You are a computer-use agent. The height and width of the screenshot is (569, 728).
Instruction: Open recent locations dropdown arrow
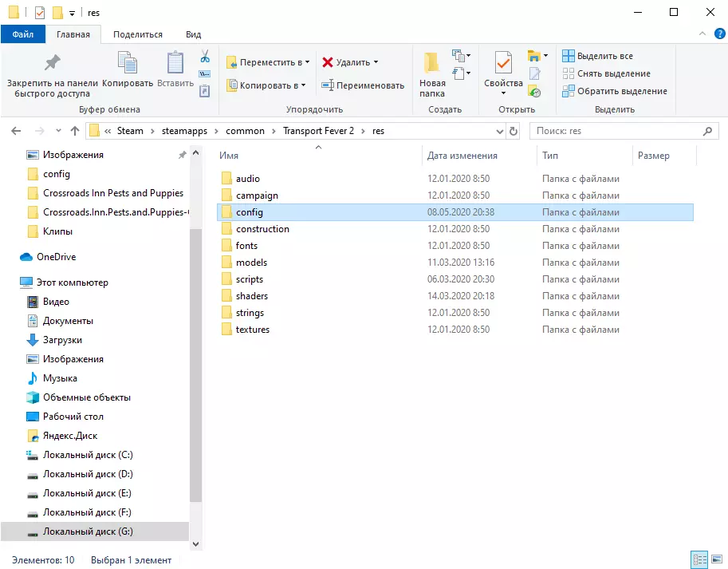[x=58, y=131]
